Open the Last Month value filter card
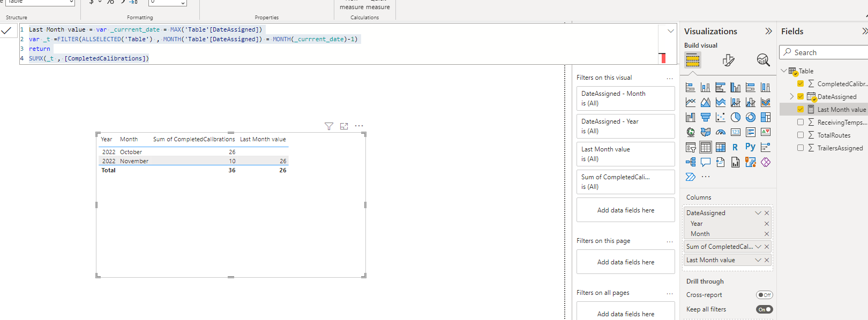Viewport: 868px width, 320px height. click(x=626, y=154)
